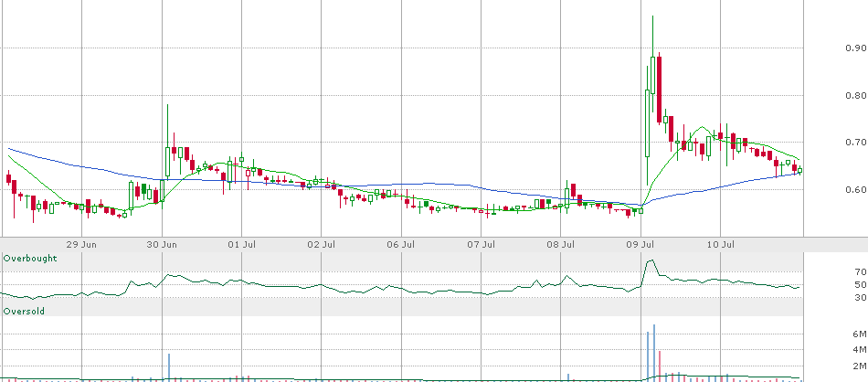Select the 02 Jul date label
Screen dimensions: 868x382
coord(321,244)
